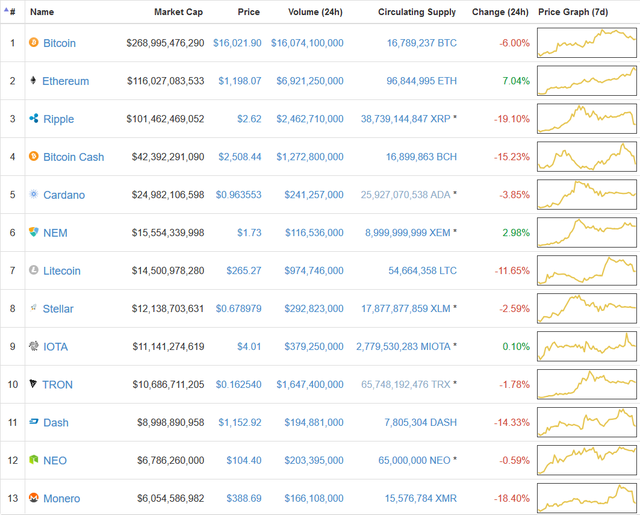Sort table by the # rank column

point(12,12)
